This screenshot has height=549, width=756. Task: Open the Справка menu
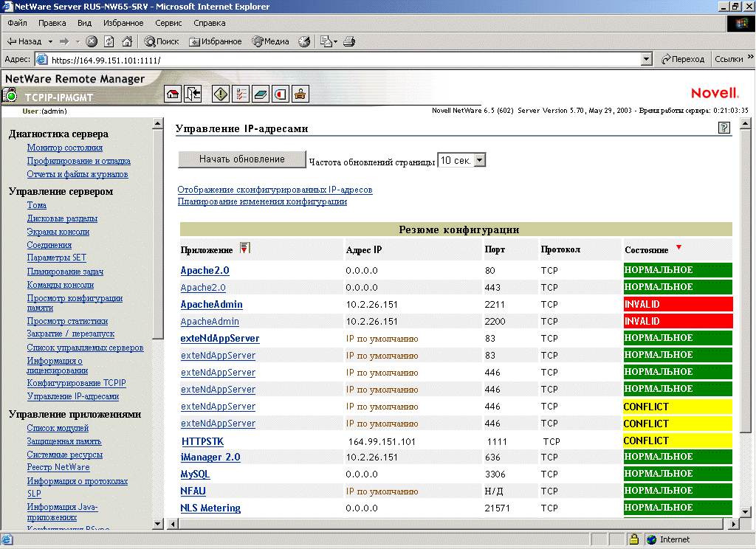click(209, 23)
